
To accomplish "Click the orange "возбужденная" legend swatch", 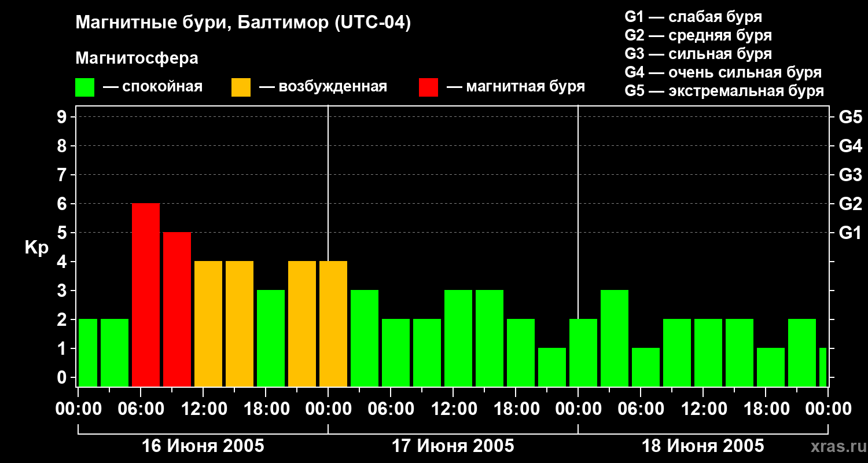I will (x=241, y=87).
